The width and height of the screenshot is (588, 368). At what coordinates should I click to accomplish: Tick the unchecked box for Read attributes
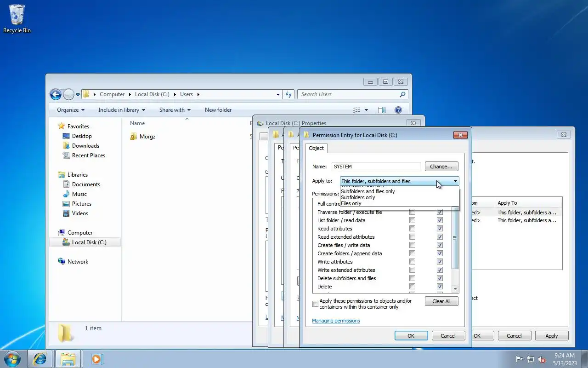point(412,229)
